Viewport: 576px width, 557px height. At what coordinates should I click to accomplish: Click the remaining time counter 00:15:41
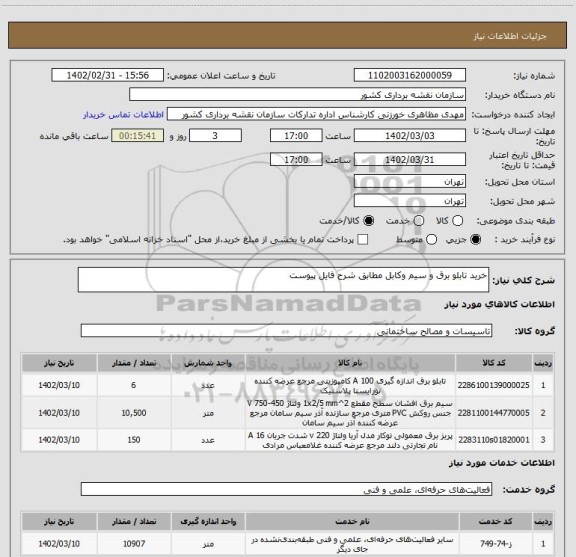coord(137,136)
